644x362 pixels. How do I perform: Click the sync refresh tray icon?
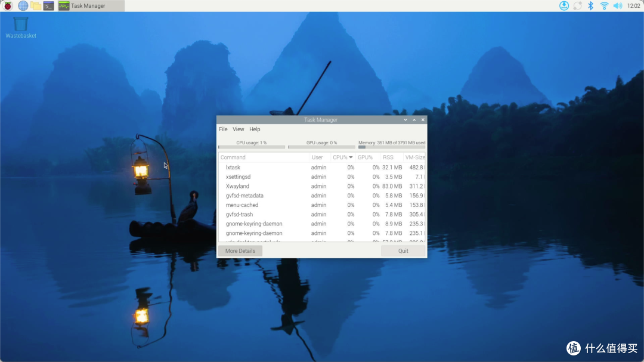tap(577, 6)
